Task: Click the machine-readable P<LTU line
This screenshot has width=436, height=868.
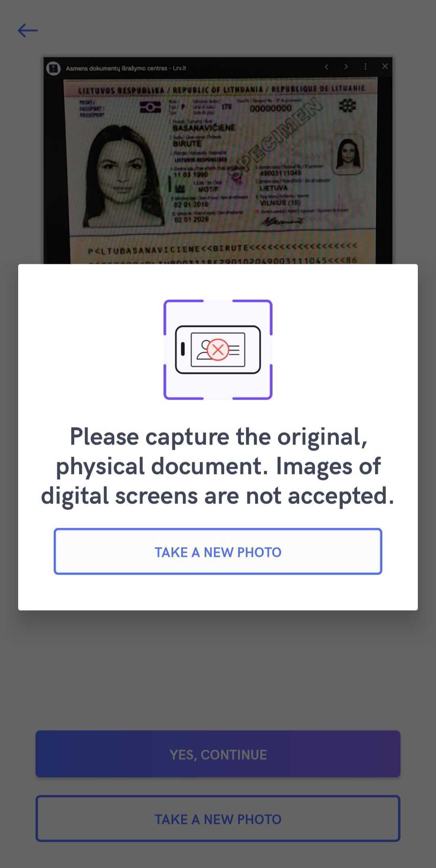Action: pos(222,248)
